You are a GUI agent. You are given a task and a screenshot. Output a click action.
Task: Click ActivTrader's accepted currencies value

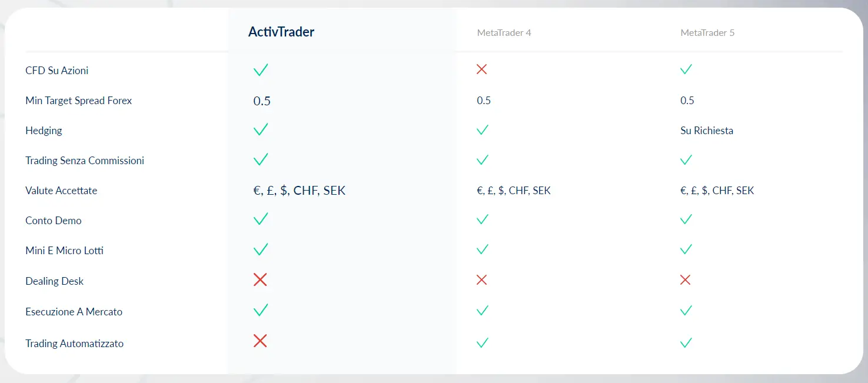pos(300,191)
